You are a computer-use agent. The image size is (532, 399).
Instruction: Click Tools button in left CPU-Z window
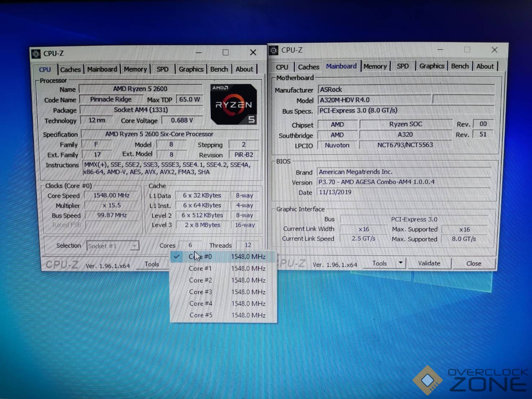152,264
